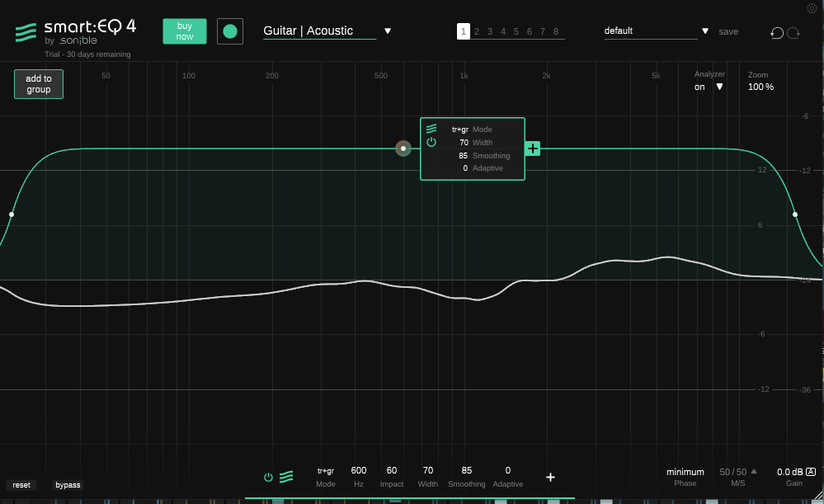The height and width of the screenshot is (504, 824).
Task: Open the settings gear icon
Action: [x=812, y=8]
